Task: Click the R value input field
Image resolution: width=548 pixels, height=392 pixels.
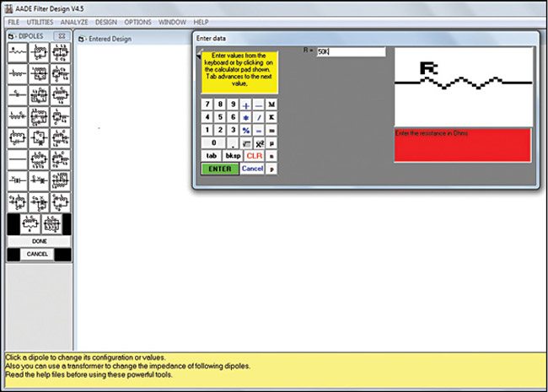Action: (350, 52)
